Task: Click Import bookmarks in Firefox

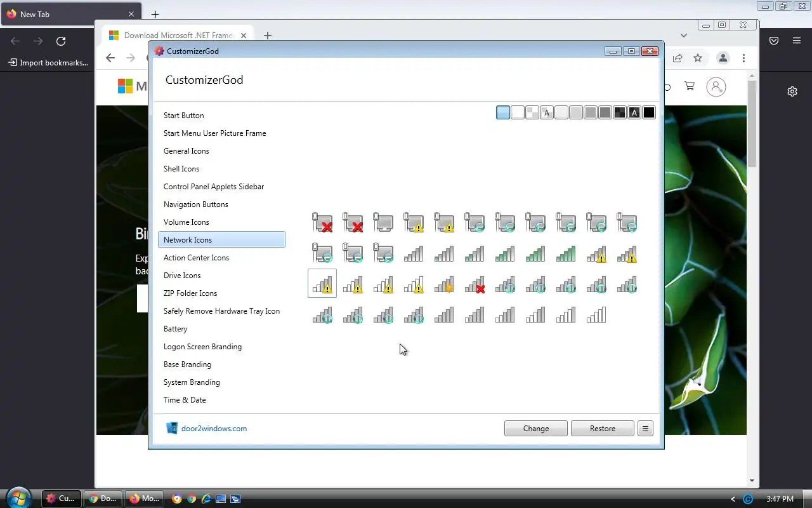Action: [x=48, y=63]
